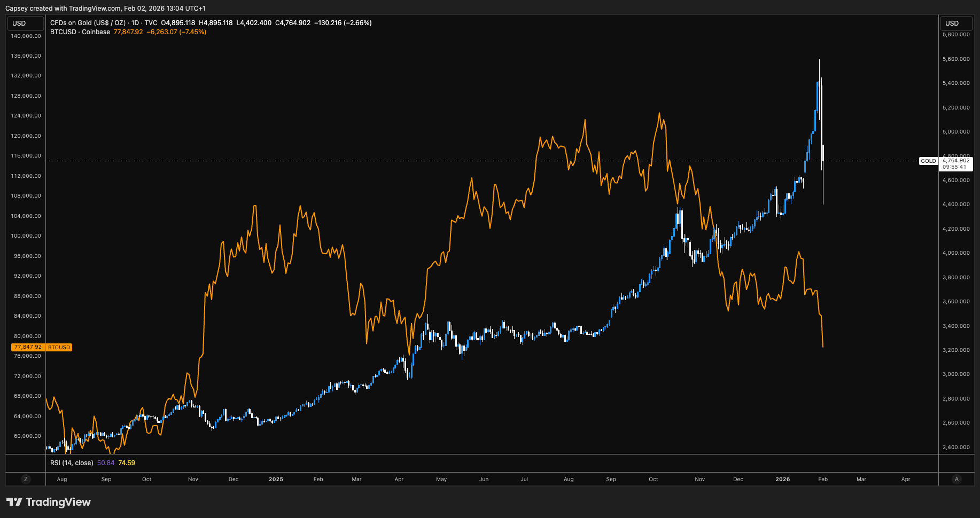Click the 5,000.000 right price scale label

pos(956,132)
